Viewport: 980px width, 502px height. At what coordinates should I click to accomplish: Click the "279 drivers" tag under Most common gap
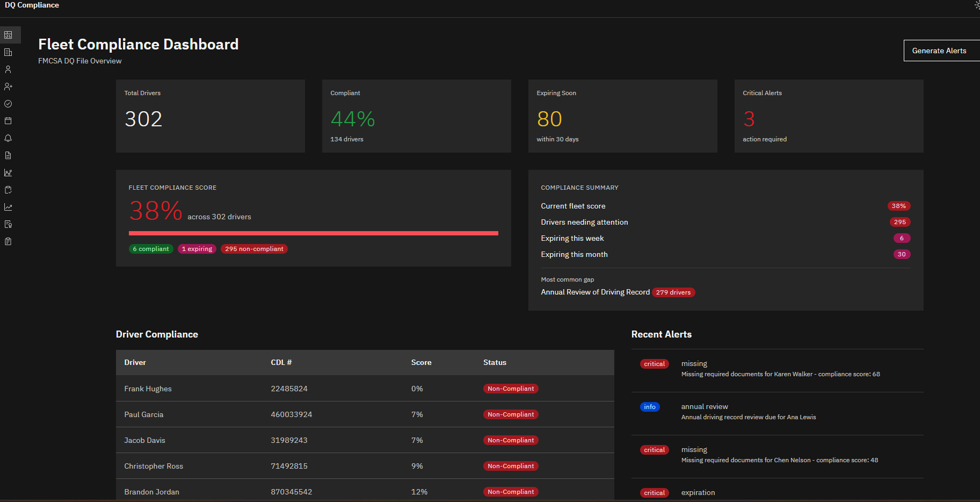673,292
